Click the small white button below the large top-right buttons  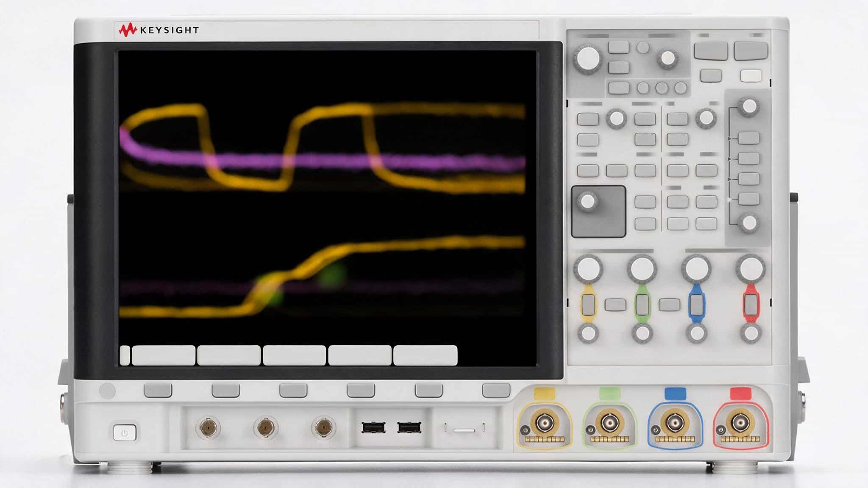click(751, 76)
